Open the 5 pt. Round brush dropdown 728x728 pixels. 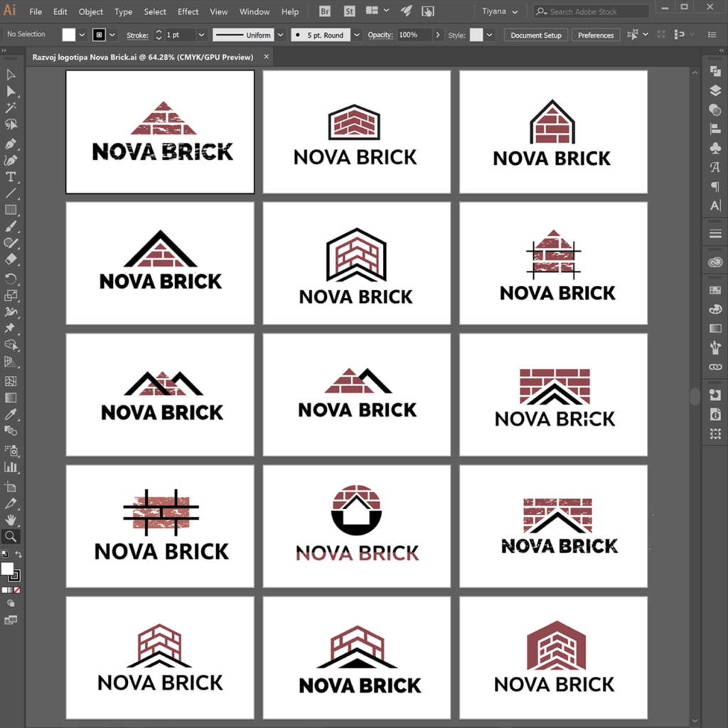click(x=357, y=34)
